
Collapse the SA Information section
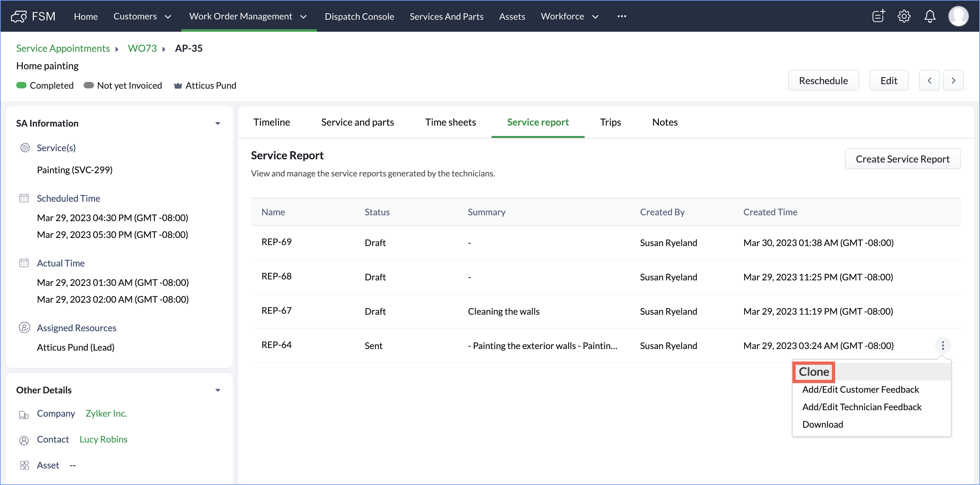[217, 124]
